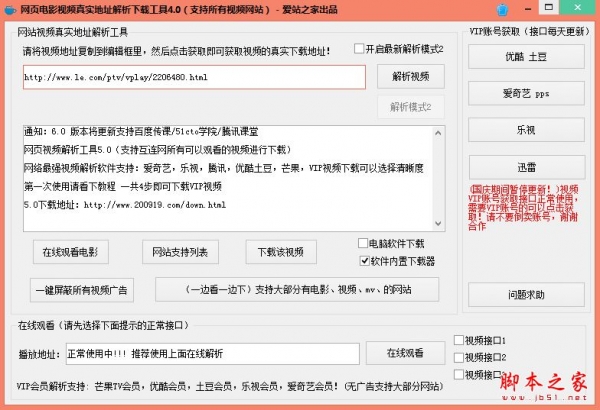This screenshot has height=410, width=600.
Task: Click the blue skin icon in title bar
Action: (x=502, y=10)
